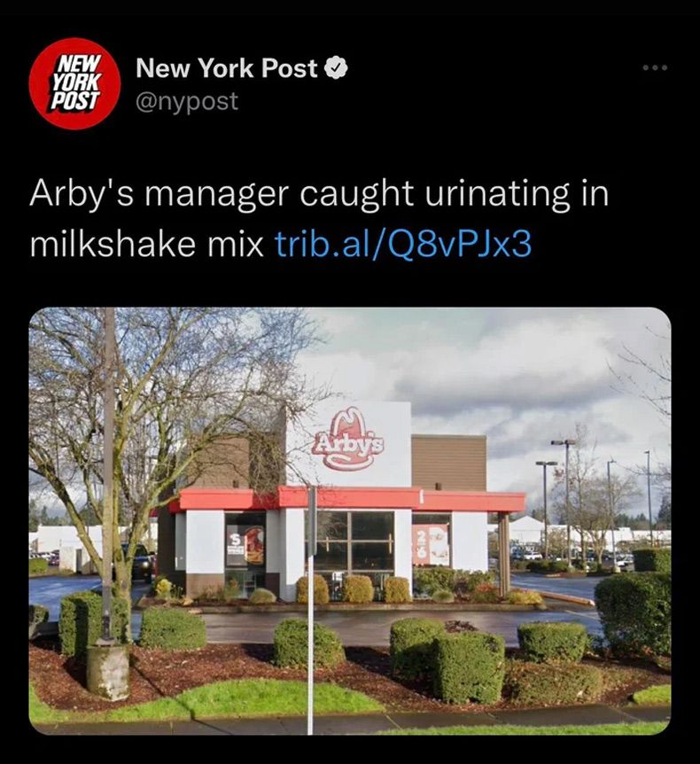Open the @nypost handle link
Image resolution: width=700 pixels, height=764 pixels.
(187, 101)
